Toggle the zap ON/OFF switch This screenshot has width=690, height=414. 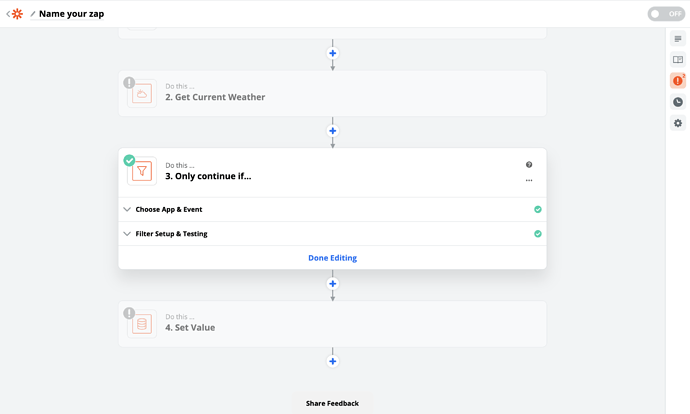tap(666, 14)
